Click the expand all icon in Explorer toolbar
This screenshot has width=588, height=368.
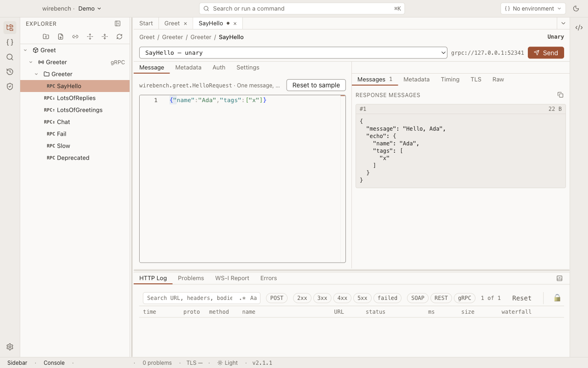click(90, 36)
